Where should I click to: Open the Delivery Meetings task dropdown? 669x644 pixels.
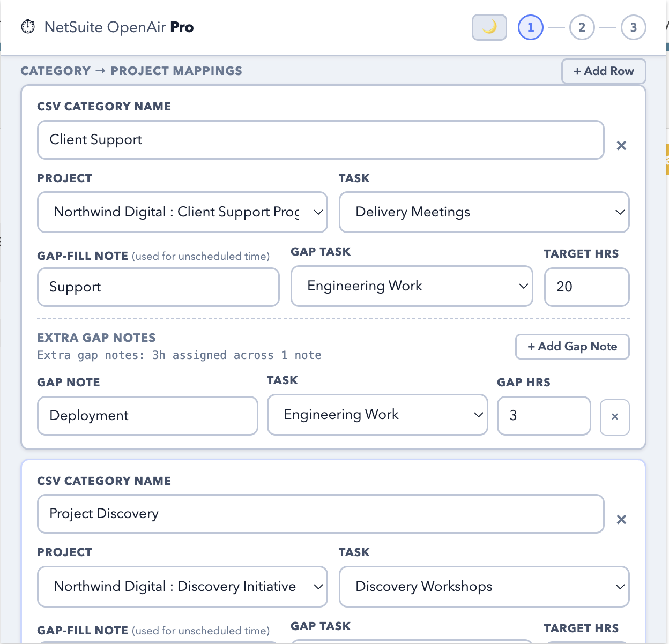click(484, 212)
